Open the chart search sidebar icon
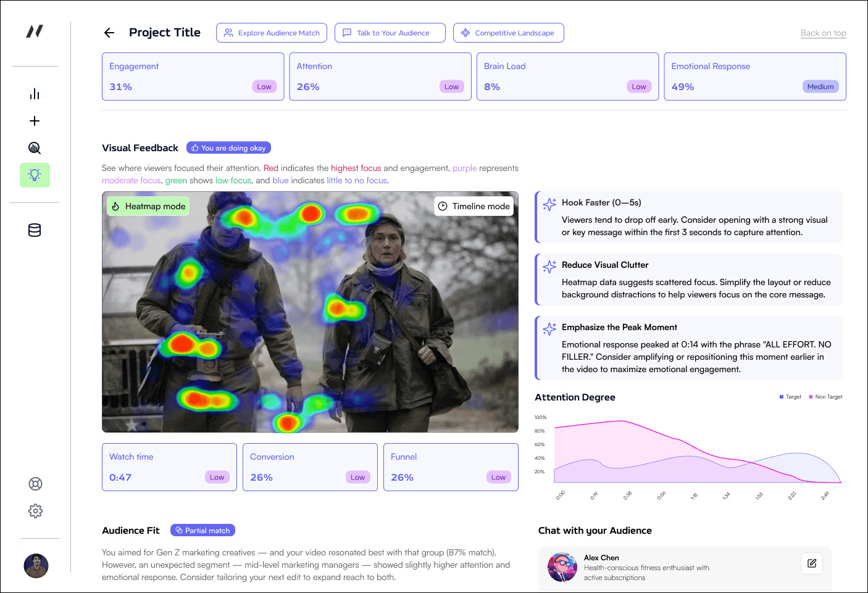This screenshot has height=593, width=868. point(35,148)
